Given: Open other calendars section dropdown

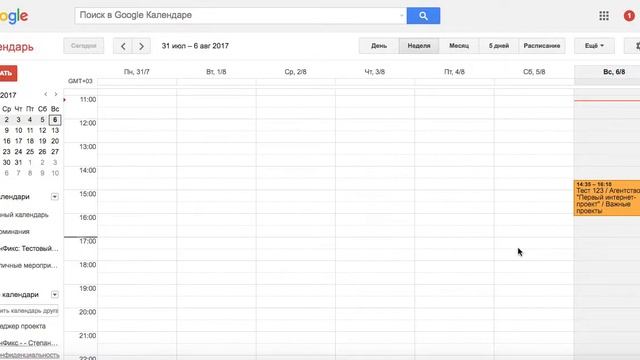Looking at the screenshot, I should [x=55, y=295].
